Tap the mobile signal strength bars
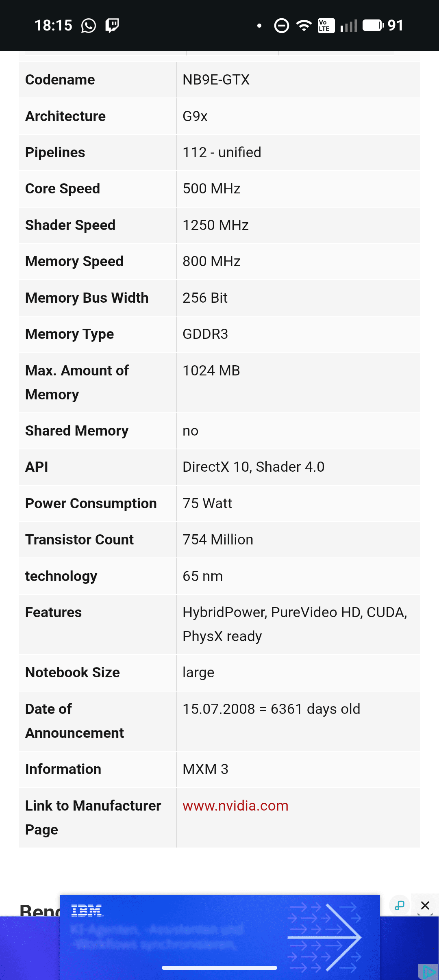 click(x=349, y=26)
